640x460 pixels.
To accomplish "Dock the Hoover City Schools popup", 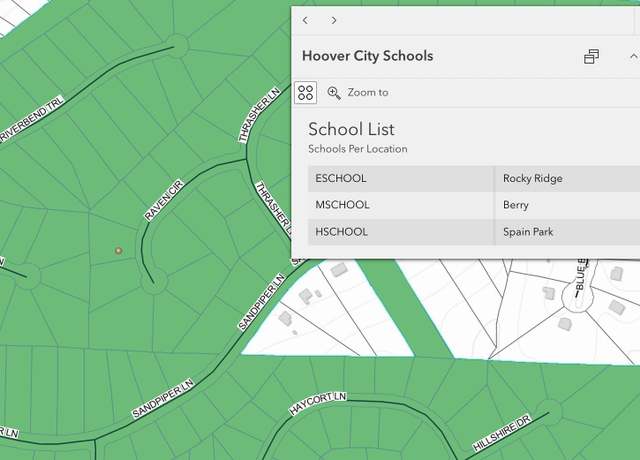I will coord(591,56).
